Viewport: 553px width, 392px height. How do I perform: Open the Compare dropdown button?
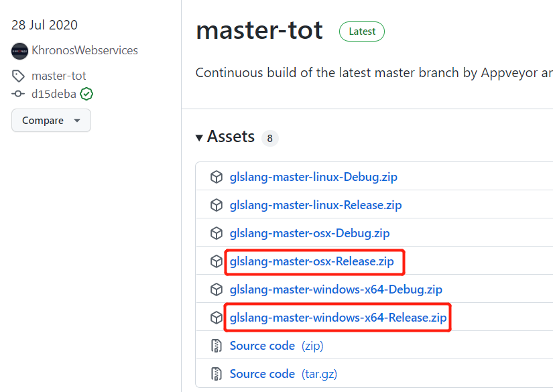(51, 121)
